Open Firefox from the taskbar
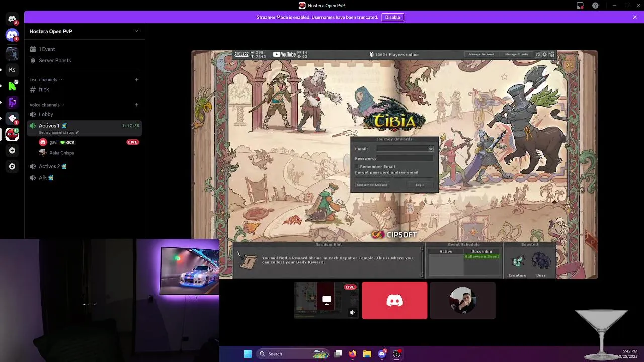The image size is (644, 362). click(x=352, y=354)
